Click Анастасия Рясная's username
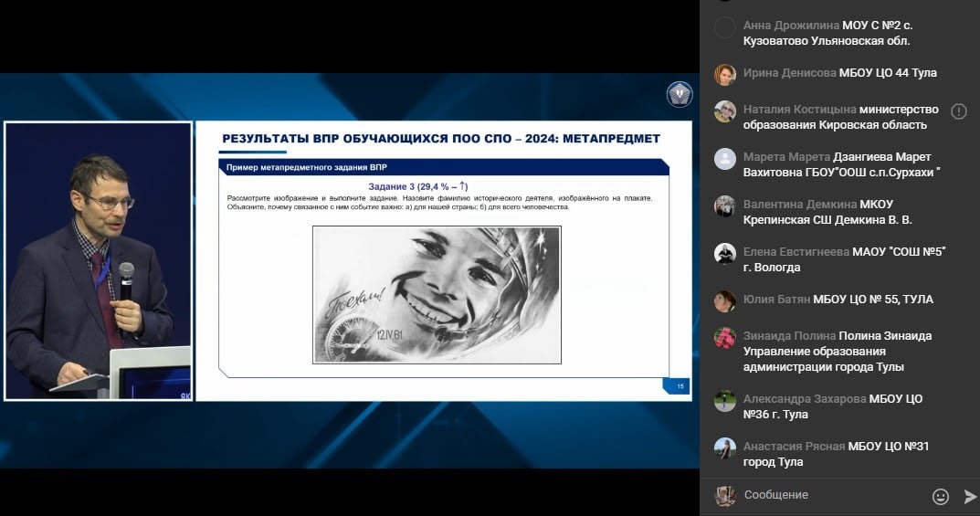Screen dimensions: 980x516 click(x=794, y=447)
